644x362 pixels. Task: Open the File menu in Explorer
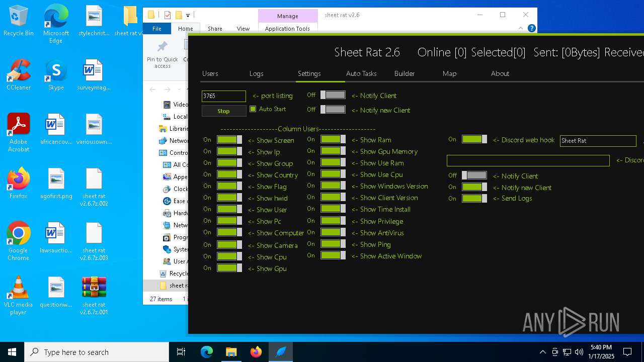(157, 29)
